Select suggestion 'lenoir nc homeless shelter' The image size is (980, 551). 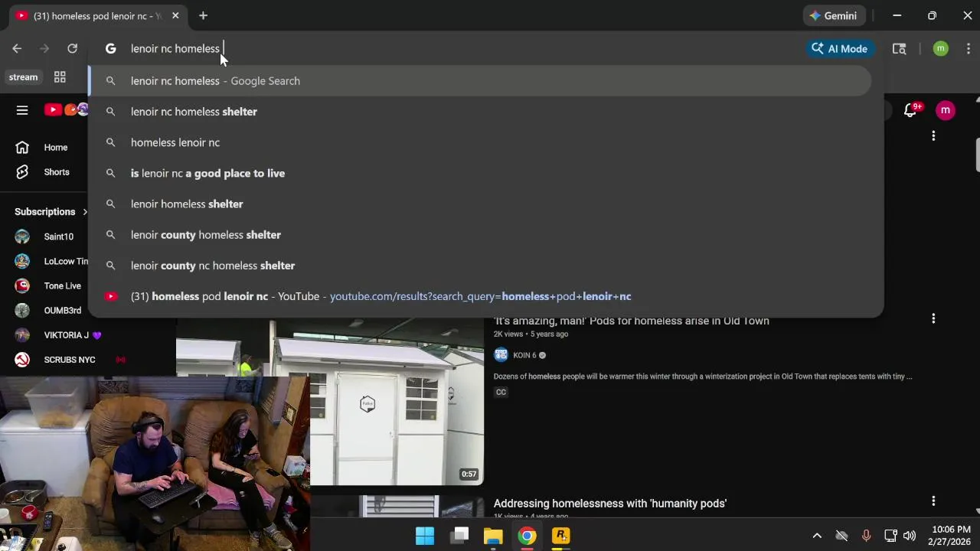point(480,112)
